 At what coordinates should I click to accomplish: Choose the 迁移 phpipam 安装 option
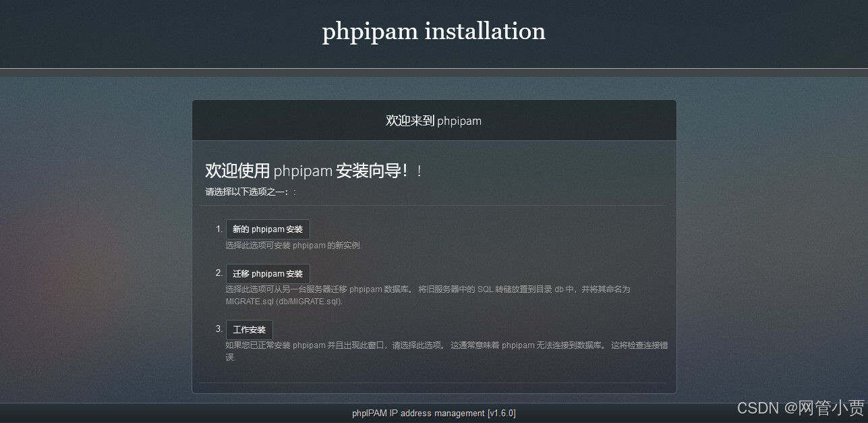[268, 274]
